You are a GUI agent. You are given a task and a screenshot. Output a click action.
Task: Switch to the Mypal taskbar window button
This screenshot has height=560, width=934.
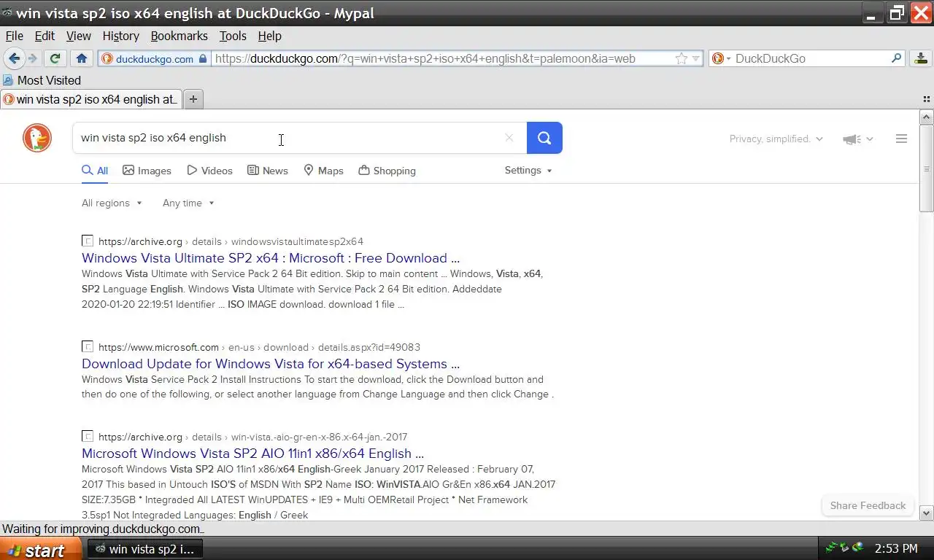tap(145, 549)
